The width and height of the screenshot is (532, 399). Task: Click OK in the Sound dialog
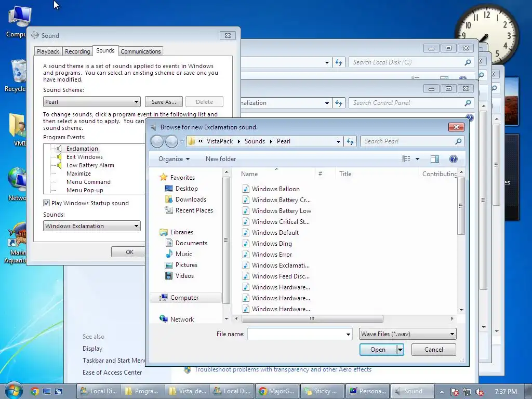coord(129,252)
